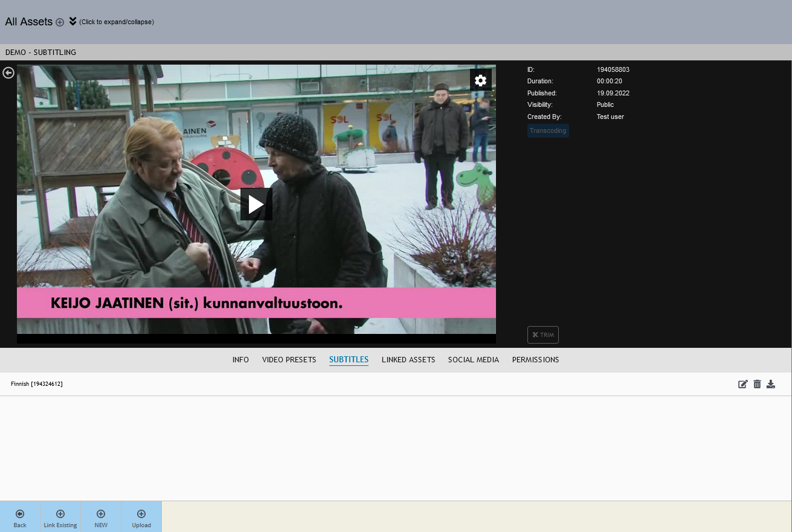Delete the Finnish subtitle using trash icon
The image size is (792, 532).
click(x=757, y=384)
